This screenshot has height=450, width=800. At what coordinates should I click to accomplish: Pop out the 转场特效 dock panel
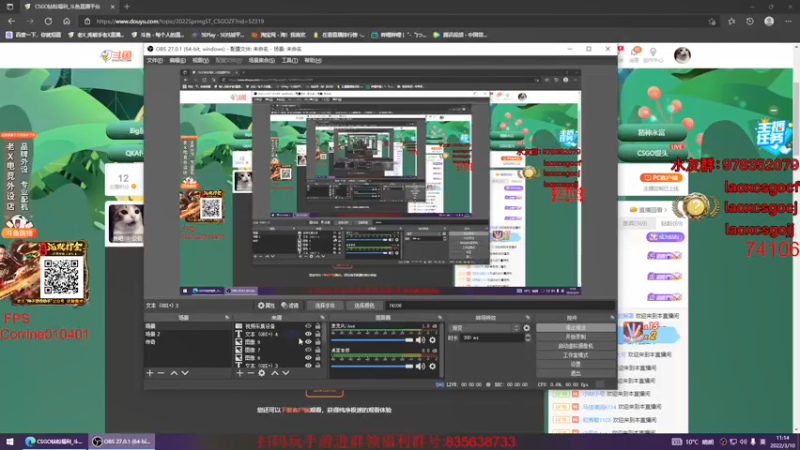(528, 317)
